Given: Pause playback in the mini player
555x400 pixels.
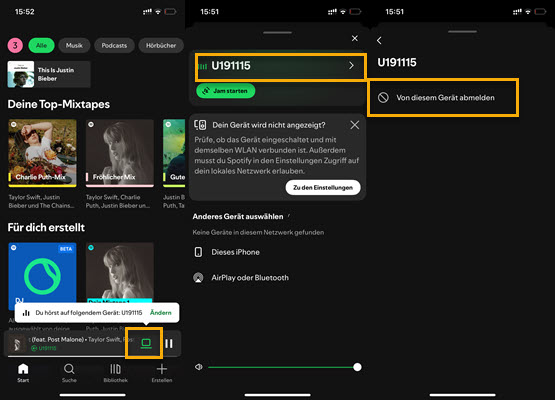Looking at the screenshot, I should pyautogui.click(x=169, y=343).
